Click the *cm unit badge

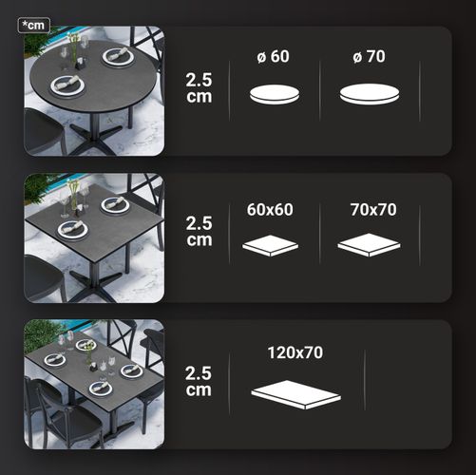(34, 26)
